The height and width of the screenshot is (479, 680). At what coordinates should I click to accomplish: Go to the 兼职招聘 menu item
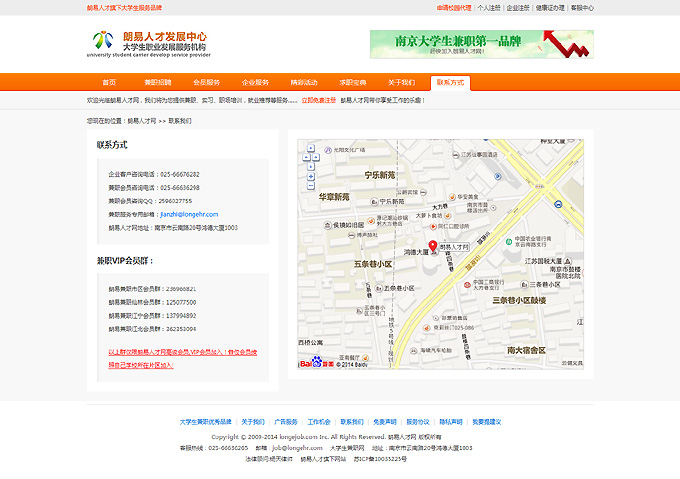157,82
